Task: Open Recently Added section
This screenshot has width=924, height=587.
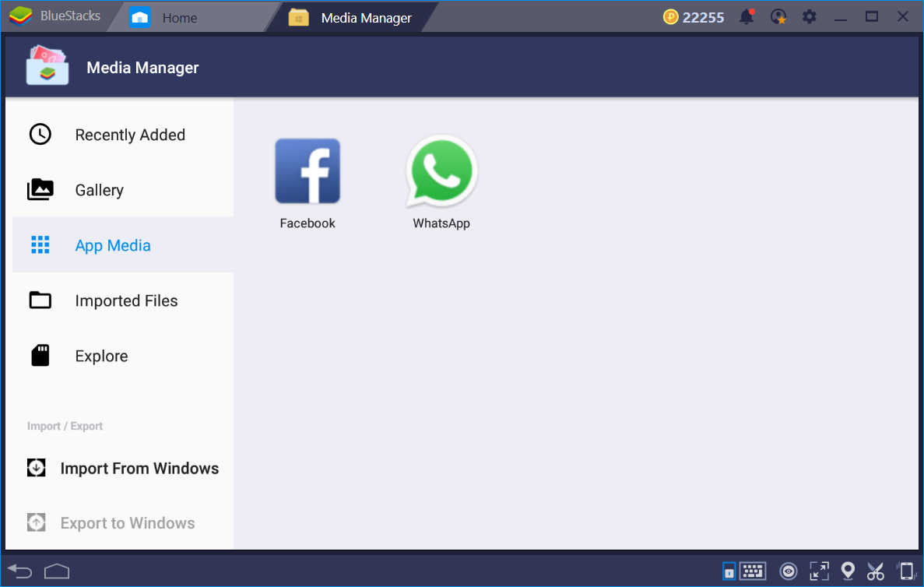Action: (x=122, y=135)
